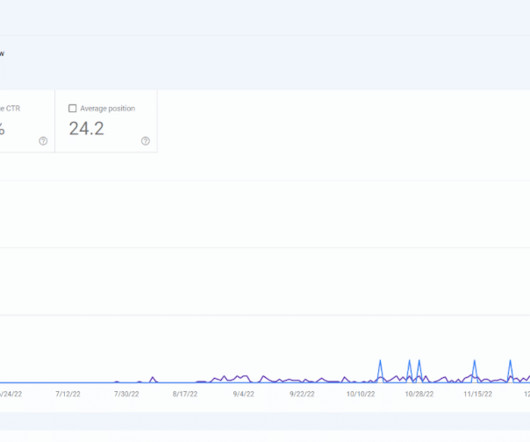Click the 9/22/22 date axis label
Image resolution: width=530 pixels, height=442 pixels.
click(x=302, y=394)
